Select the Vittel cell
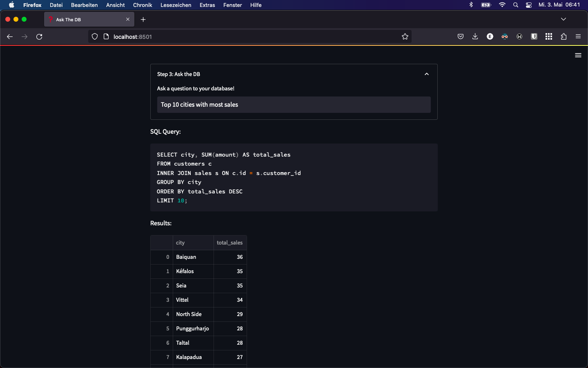The height and width of the screenshot is (368, 588). click(193, 300)
